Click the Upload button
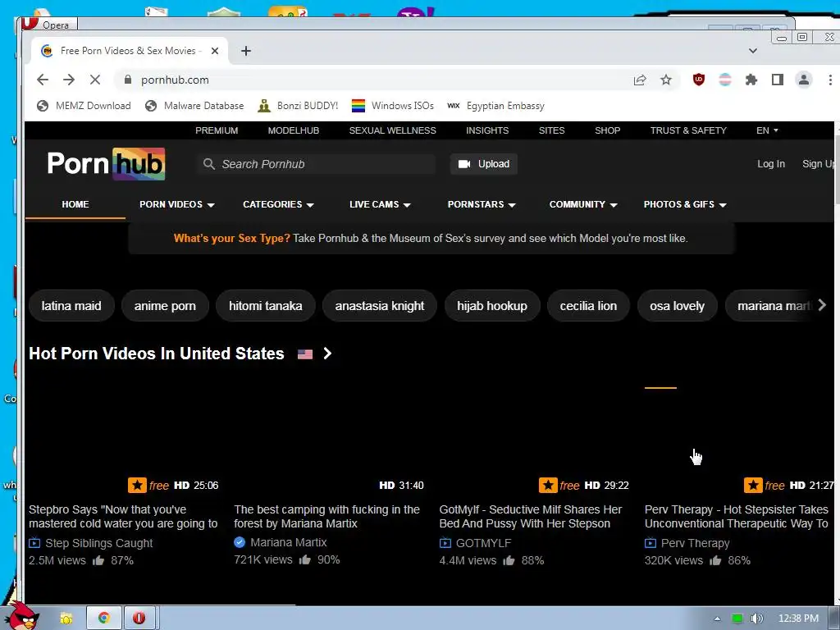This screenshot has width=840, height=630. [x=484, y=164]
